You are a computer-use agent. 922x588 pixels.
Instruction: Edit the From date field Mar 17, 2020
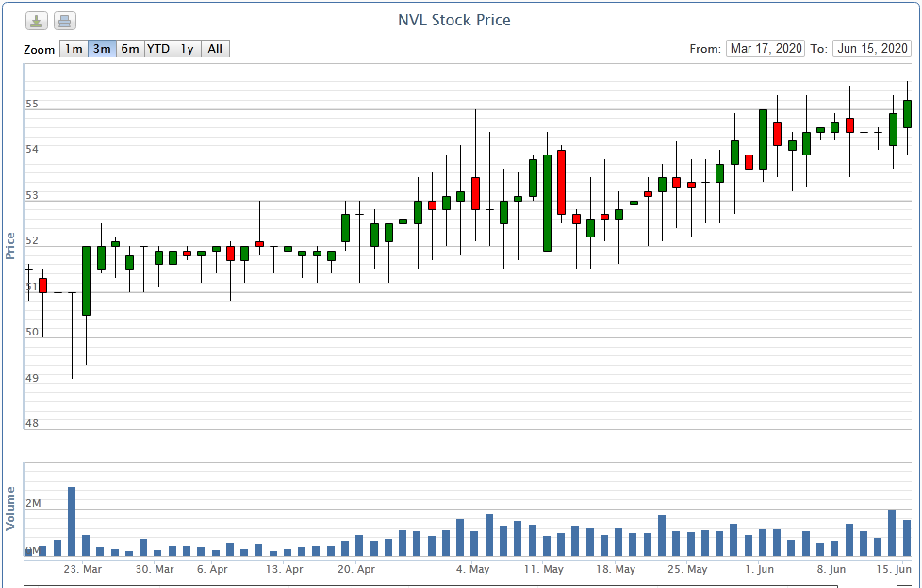tap(766, 48)
